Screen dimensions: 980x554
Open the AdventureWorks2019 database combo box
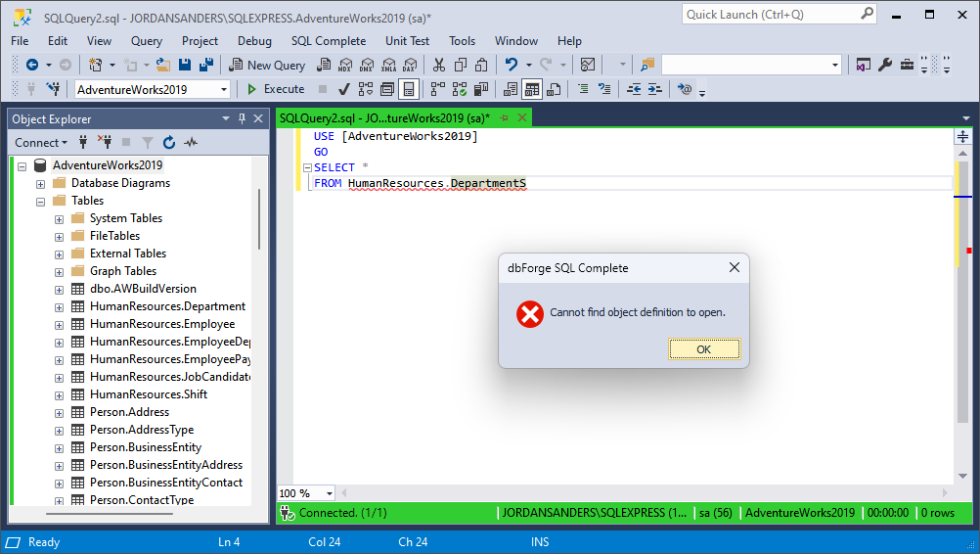[x=153, y=89]
